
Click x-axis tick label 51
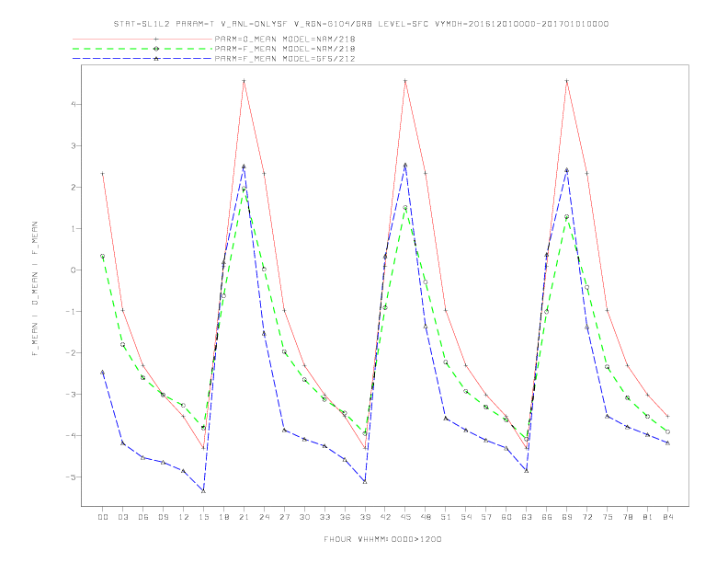pyautogui.click(x=446, y=517)
